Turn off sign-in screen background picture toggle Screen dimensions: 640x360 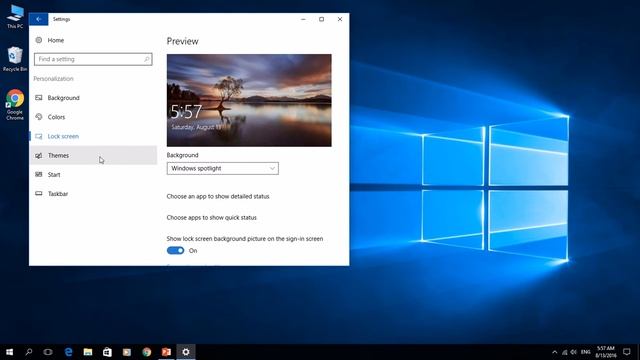coord(176,250)
